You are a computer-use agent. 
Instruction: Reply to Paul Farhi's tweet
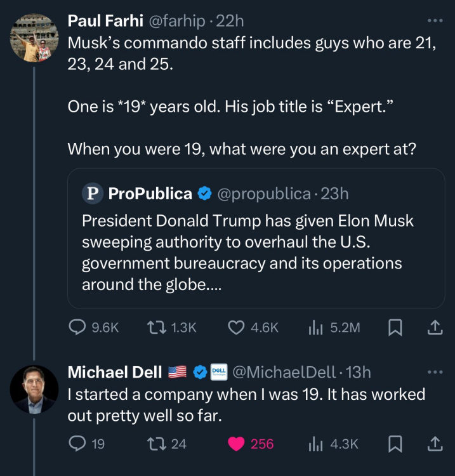(77, 327)
